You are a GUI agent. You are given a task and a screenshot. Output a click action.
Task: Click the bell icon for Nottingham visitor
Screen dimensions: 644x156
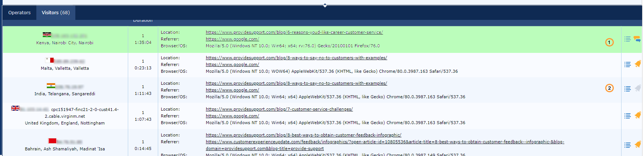point(638,115)
